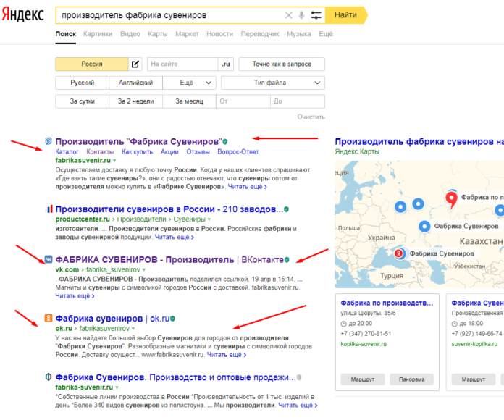Open Ещё services menu in top navigation
This screenshot has height=420, width=504.
click(x=326, y=34)
